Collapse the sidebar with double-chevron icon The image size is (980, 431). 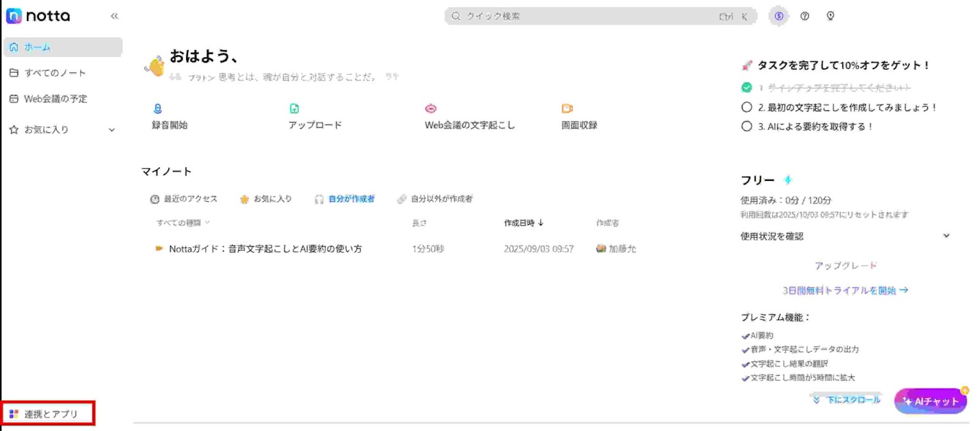pyautogui.click(x=115, y=16)
